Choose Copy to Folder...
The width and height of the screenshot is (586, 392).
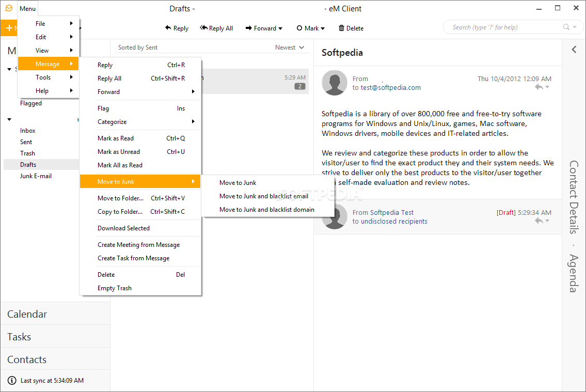[x=140, y=212]
